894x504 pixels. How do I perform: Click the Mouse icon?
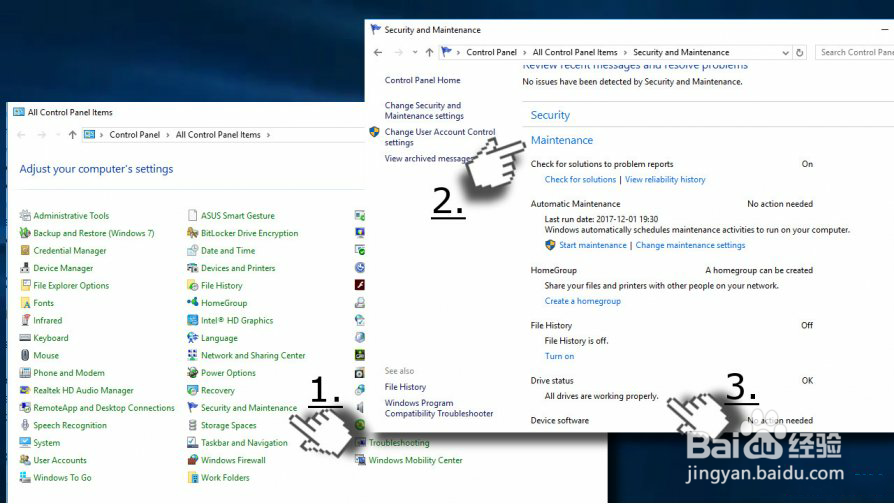click(25, 355)
